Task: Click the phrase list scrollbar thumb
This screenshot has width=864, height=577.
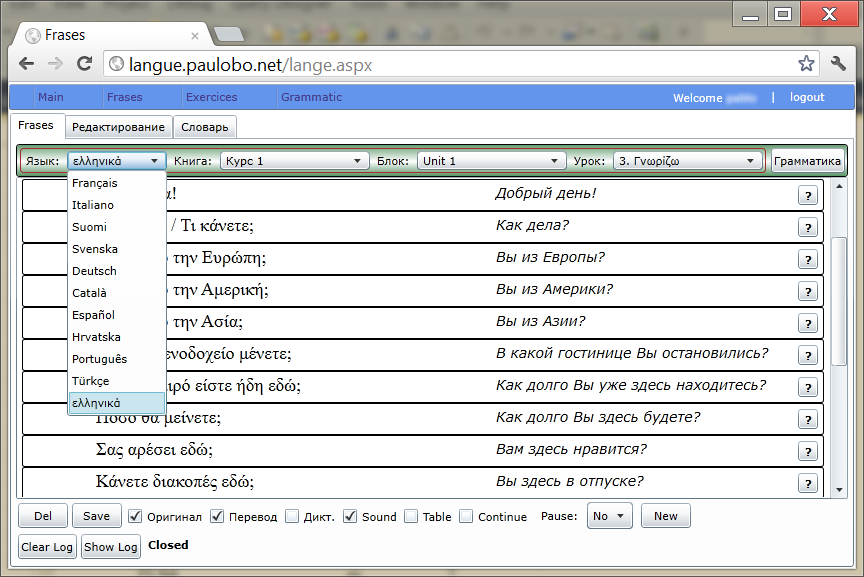Action: pyautogui.click(x=839, y=301)
